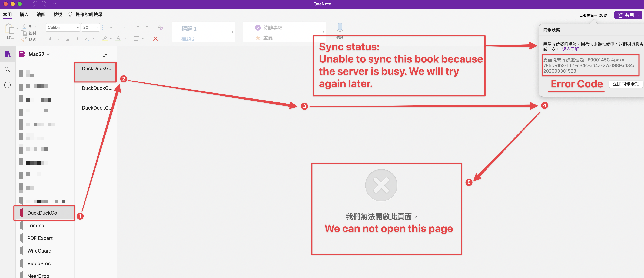Apply Format Painter brush 格式
Viewport: 644px width, 278px height.
[24, 39]
